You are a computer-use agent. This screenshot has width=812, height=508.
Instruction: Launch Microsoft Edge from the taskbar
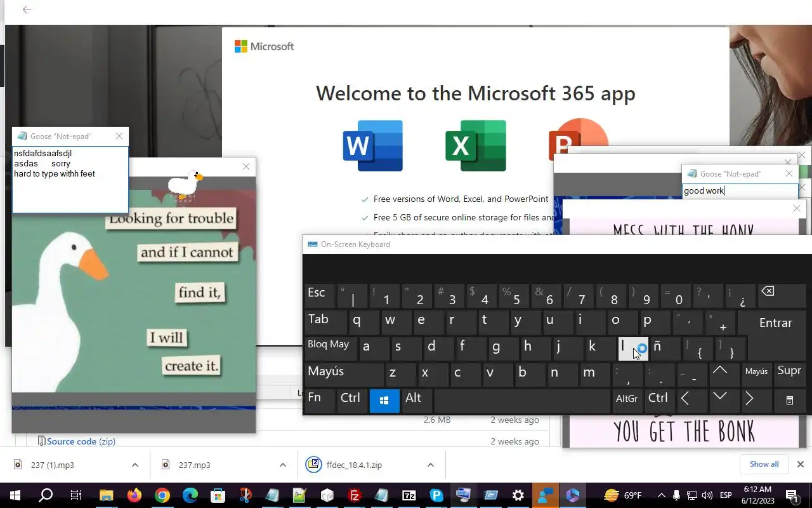[190, 495]
